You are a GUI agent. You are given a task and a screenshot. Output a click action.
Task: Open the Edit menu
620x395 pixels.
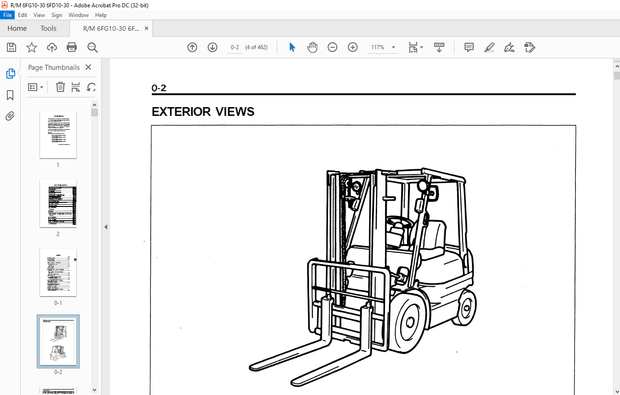(23, 15)
